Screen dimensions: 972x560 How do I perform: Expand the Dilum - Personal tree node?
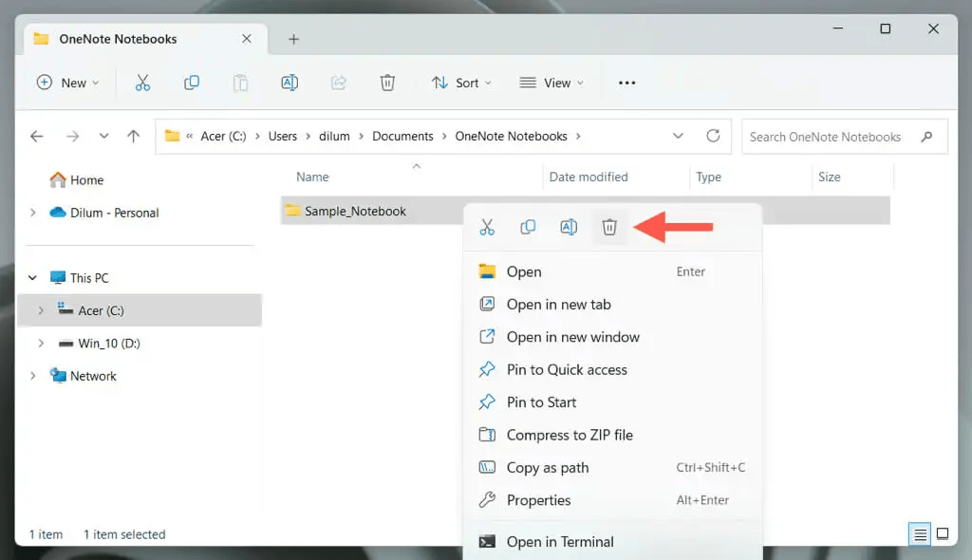(33, 213)
